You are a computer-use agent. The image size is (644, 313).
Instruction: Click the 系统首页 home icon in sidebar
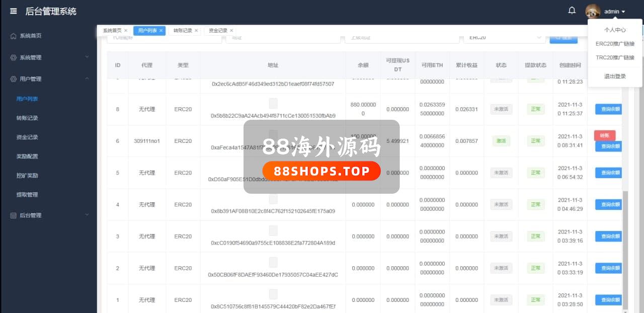(14, 36)
